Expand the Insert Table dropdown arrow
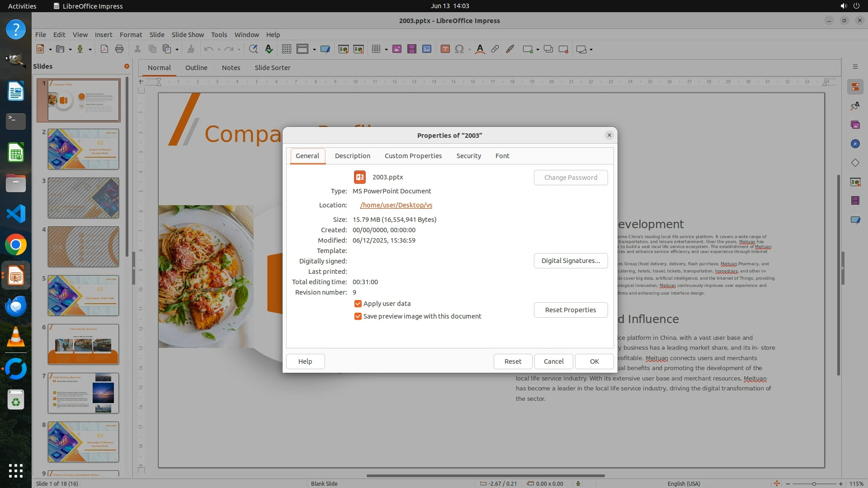The height and width of the screenshot is (488, 868). pos(386,50)
